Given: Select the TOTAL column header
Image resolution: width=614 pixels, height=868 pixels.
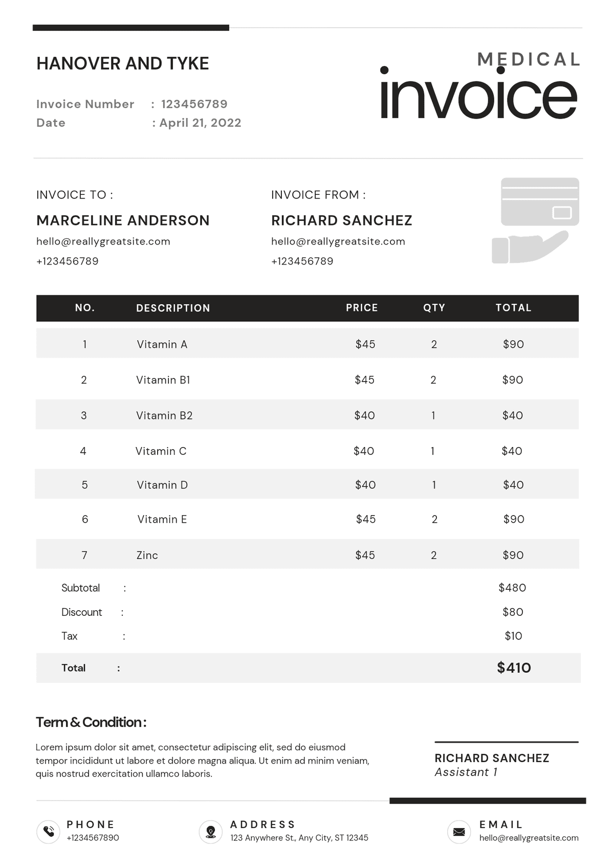Looking at the screenshot, I should click(x=513, y=308).
